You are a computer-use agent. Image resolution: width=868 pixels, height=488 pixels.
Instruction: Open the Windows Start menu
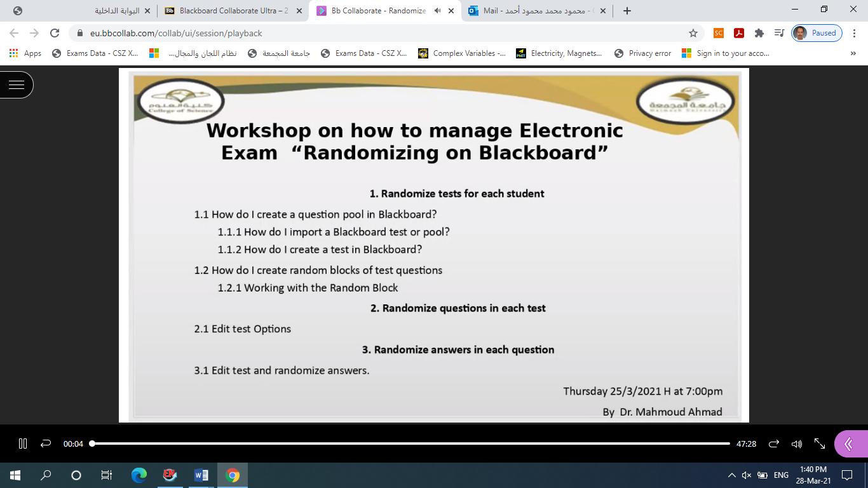(x=15, y=475)
